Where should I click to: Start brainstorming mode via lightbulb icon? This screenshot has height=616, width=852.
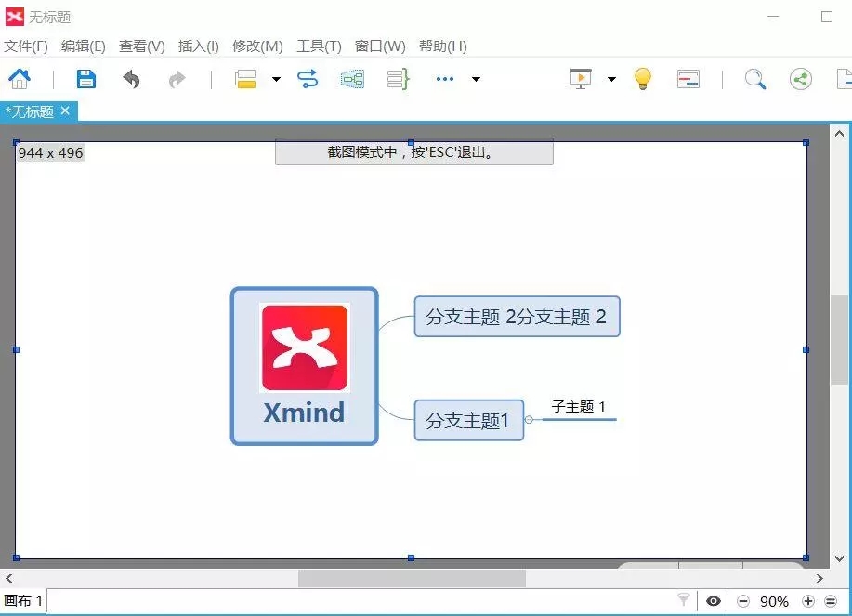[x=642, y=79]
